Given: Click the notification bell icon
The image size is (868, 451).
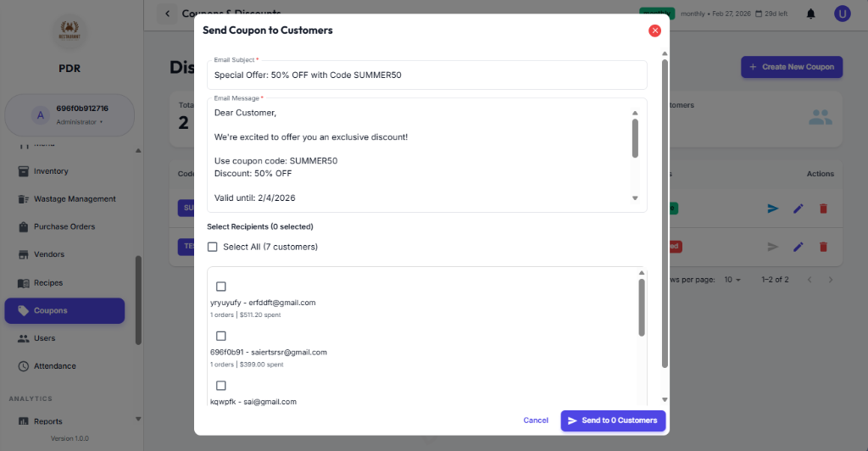Looking at the screenshot, I should coord(810,14).
